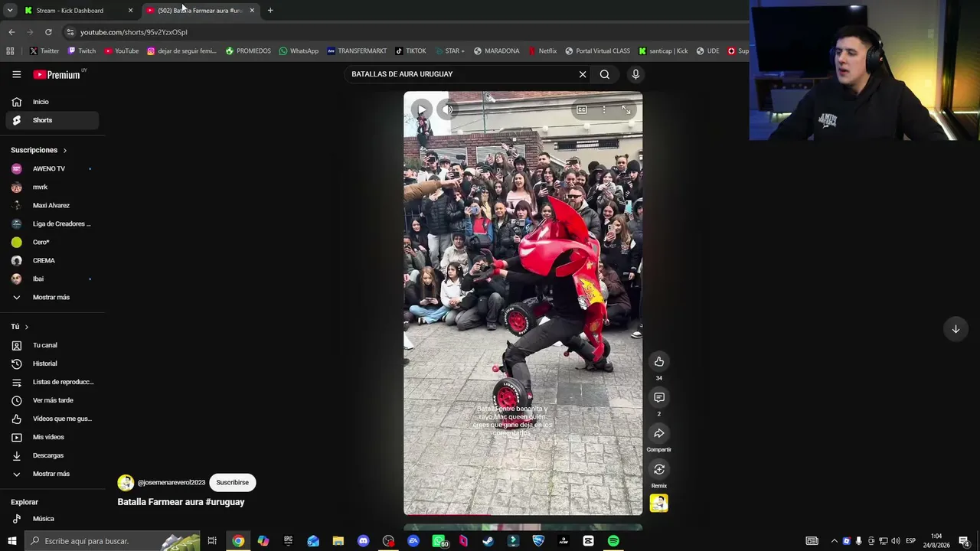Open the Maxi Alvarez subscription
This screenshot has height=551, width=980.
tap(52, 205)
